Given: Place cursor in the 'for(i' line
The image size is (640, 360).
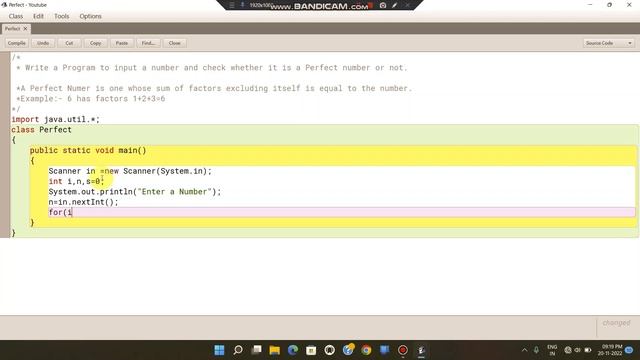Looking at the screenshot, I should coord(342,212).
